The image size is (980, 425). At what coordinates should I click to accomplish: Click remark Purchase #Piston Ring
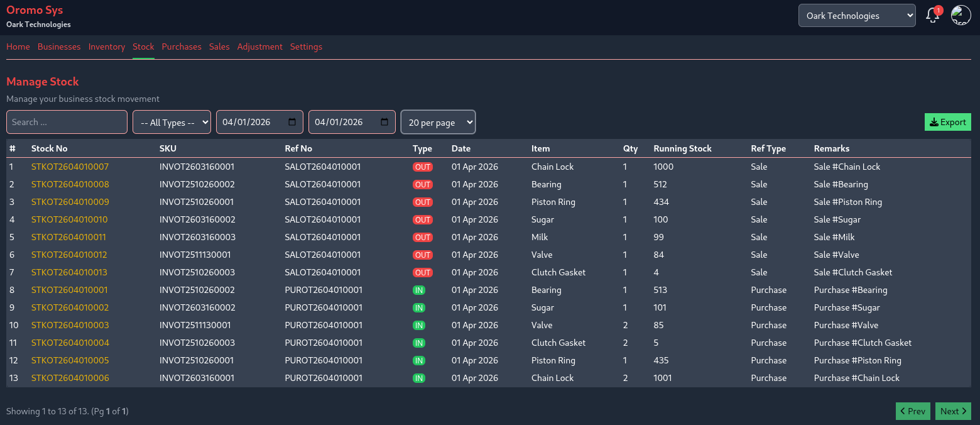coord(857,360)
